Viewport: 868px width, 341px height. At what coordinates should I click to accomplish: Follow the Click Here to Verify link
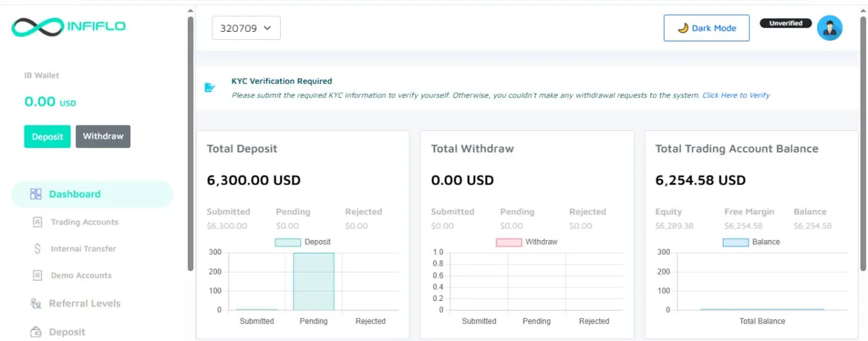coord(736,96)
